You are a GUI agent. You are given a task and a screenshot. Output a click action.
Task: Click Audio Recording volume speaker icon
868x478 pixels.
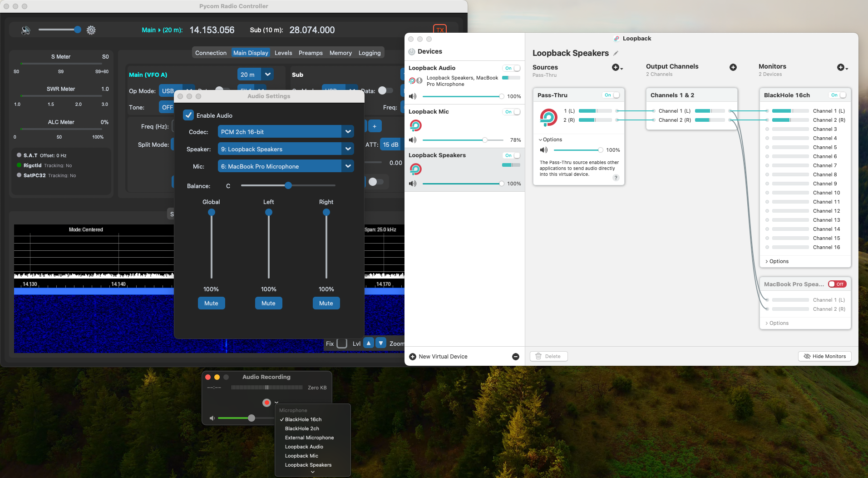212,418
